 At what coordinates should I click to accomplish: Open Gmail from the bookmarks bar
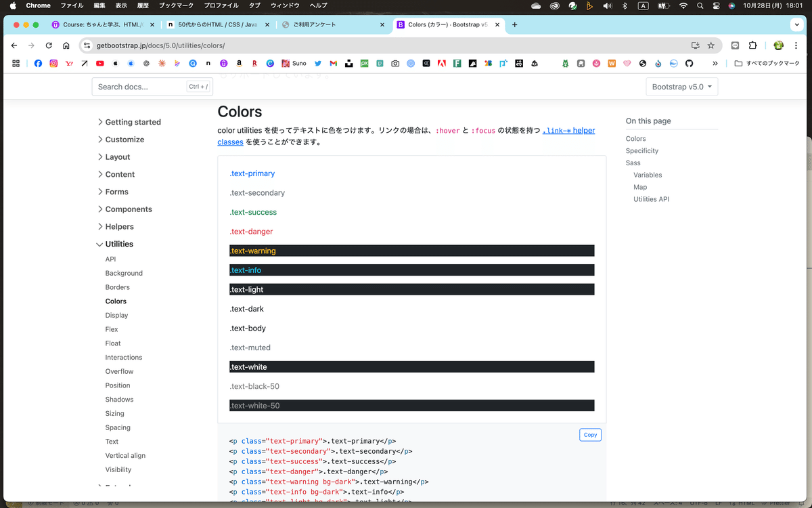click(332, 63)
